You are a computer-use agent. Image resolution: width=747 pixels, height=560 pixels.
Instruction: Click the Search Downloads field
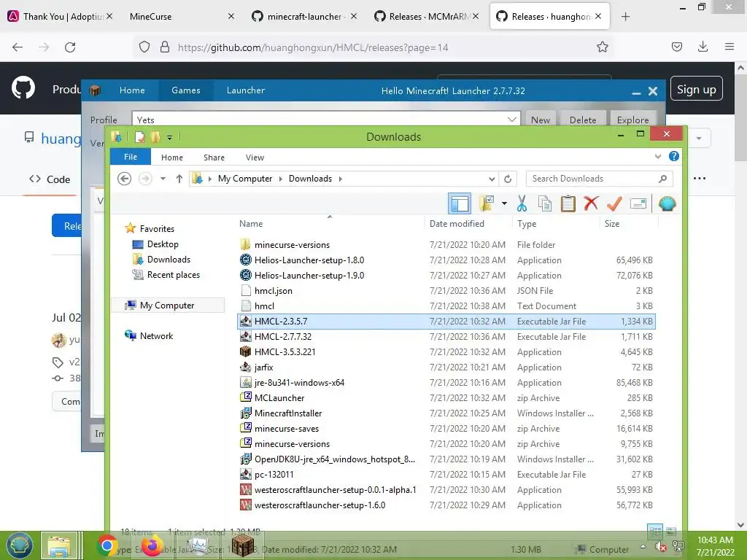[x=600, y=179]
